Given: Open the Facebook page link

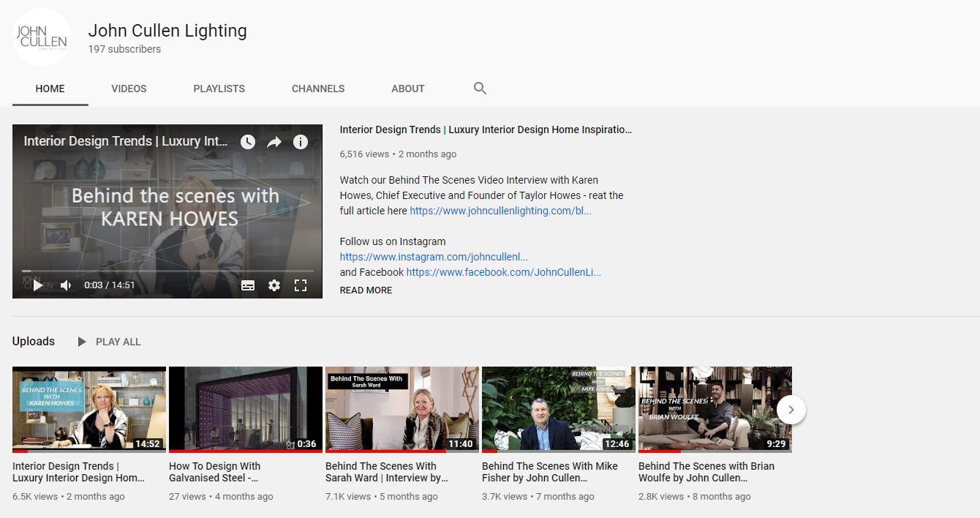Looking at the screenshot, I should 503,272.
